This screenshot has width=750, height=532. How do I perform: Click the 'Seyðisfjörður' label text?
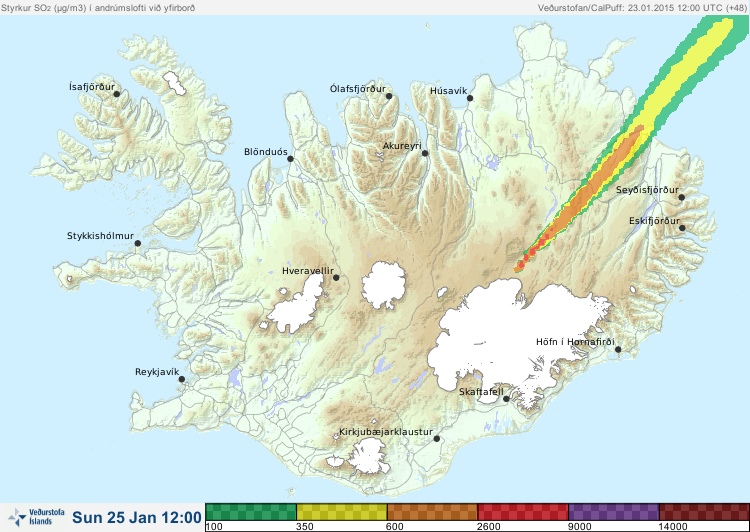click(647, 190)
